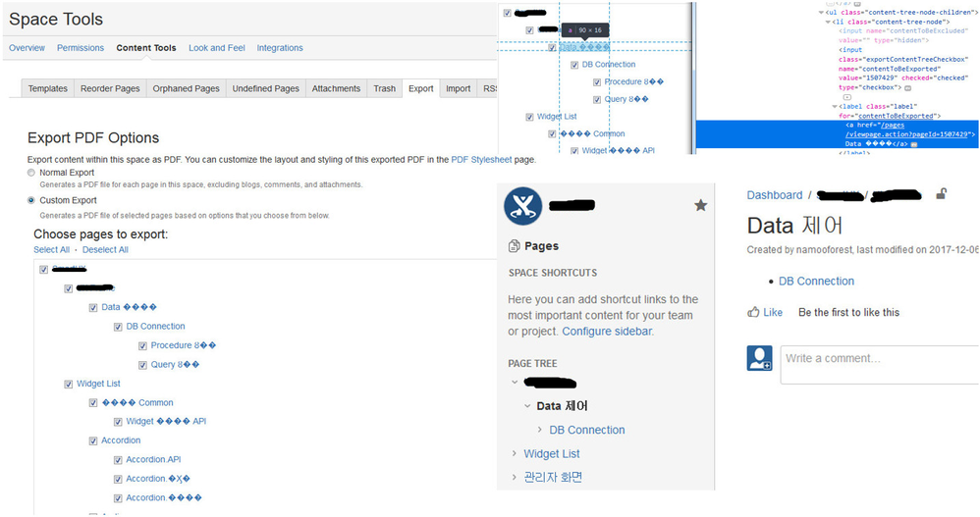Uncheck the Accordion.API checkbox
This screenshot has width=980, height=517.
click(x=118, y=460)
